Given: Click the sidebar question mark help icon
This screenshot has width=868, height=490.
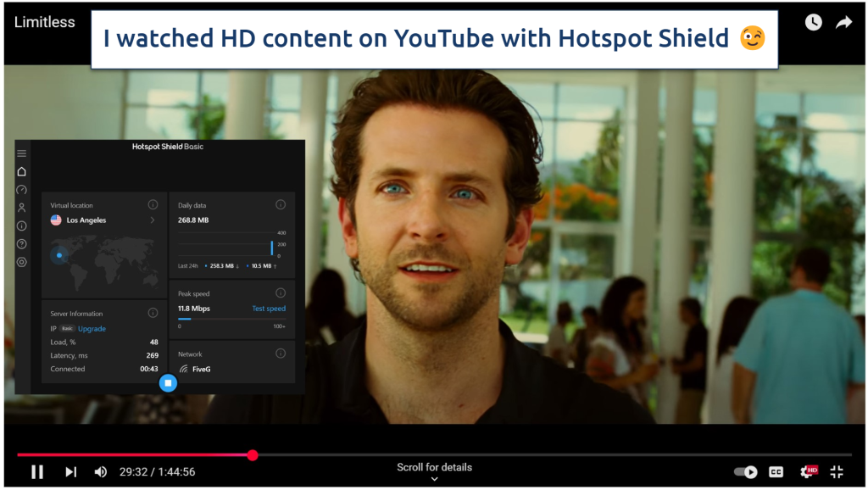Looking at the screenshot, I should click(22, 244).
